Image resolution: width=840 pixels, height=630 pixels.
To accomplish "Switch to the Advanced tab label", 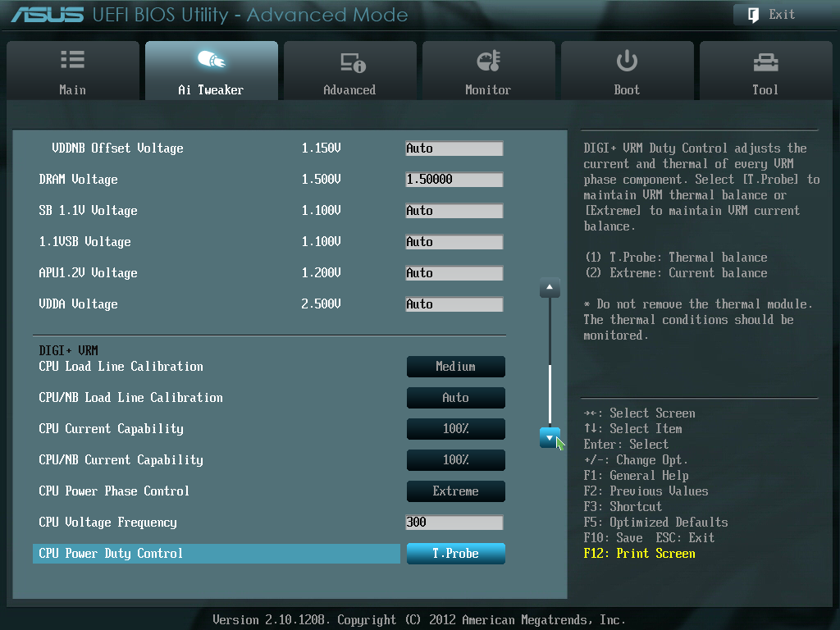I will coord(349,89).
